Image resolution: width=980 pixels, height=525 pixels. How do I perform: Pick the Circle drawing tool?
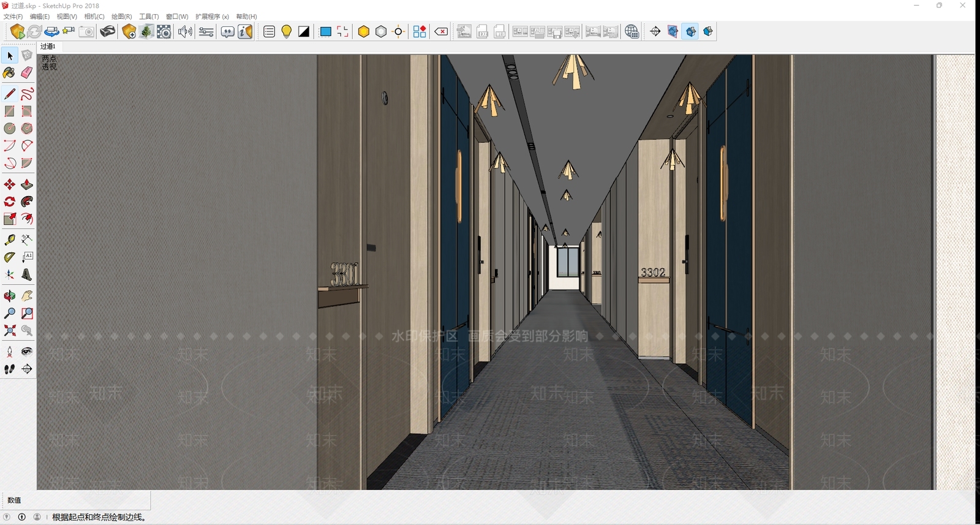click(x=10, y=128)
